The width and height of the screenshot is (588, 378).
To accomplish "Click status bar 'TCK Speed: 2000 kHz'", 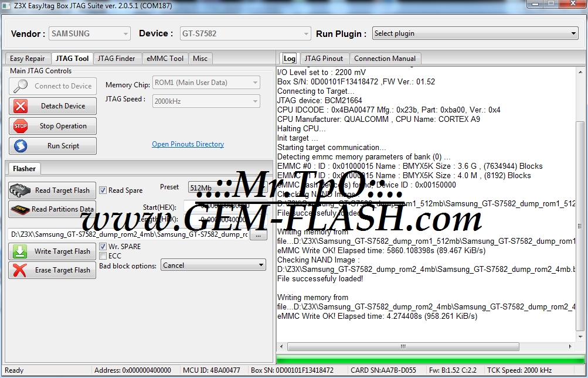I will [x=519, y=370].
